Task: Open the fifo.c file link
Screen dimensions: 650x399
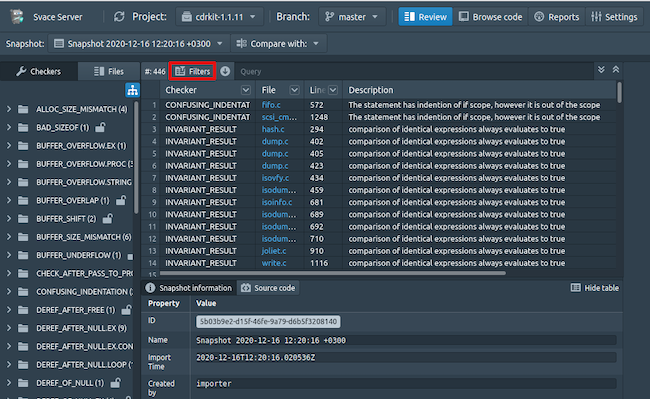Action: point(271,105)
